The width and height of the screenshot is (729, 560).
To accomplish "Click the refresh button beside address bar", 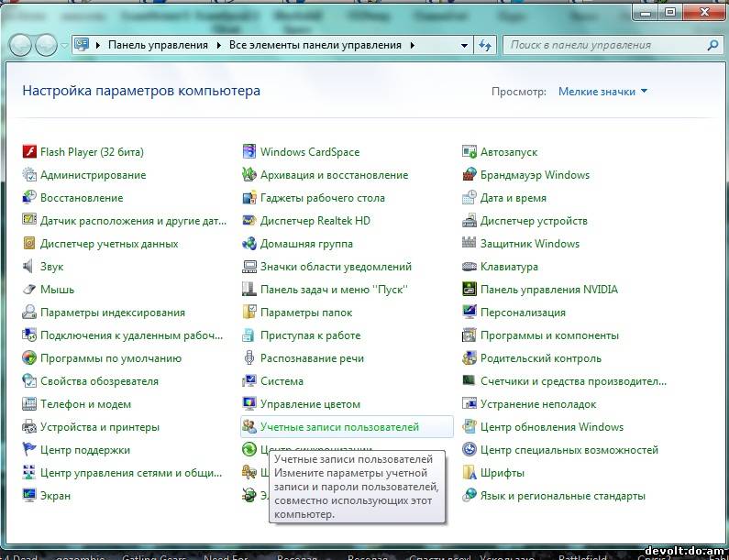I will coord(485,46).
